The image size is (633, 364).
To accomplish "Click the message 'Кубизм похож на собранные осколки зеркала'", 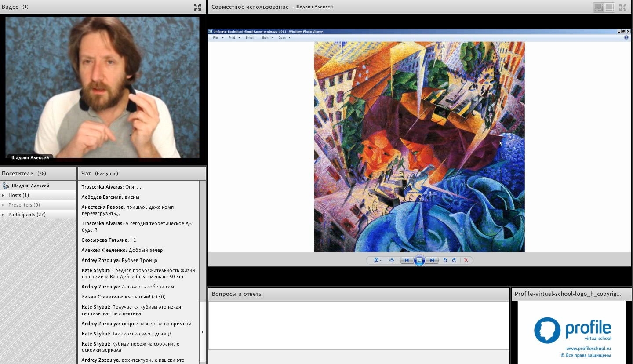I will (x=130, y=347).
